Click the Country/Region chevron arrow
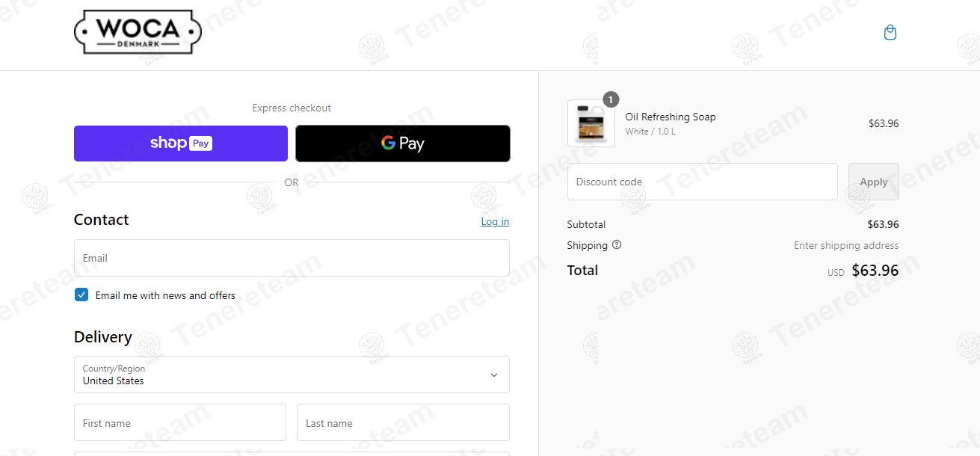This screenshot has width=980, height=456. coord(493,375)
